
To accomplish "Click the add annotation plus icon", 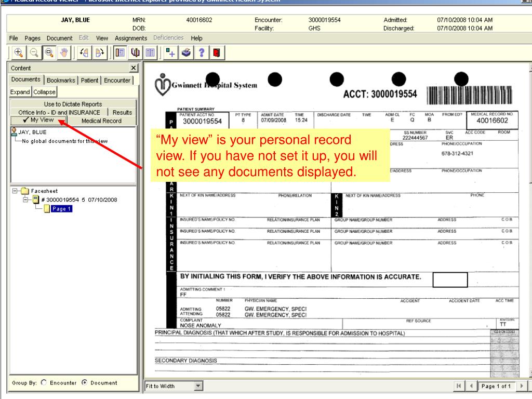I will point(170,52).
